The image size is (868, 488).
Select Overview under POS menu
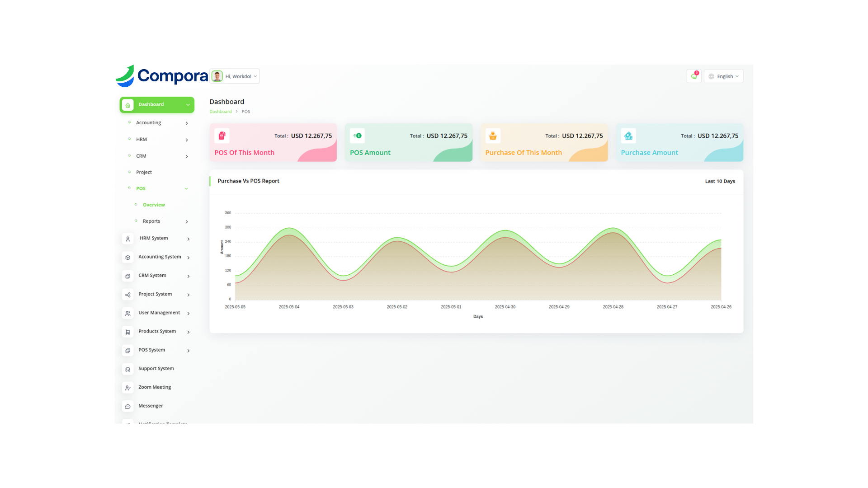(x=154, y=205)
